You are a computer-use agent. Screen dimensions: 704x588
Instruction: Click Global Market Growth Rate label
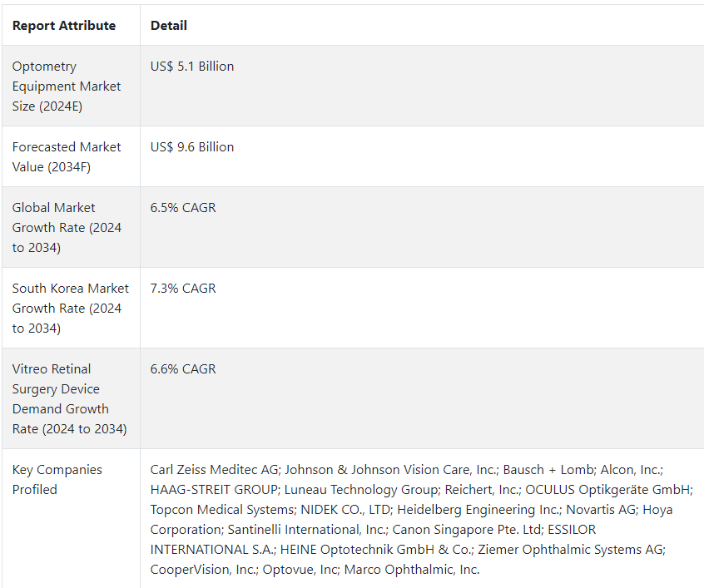[67, 228]
